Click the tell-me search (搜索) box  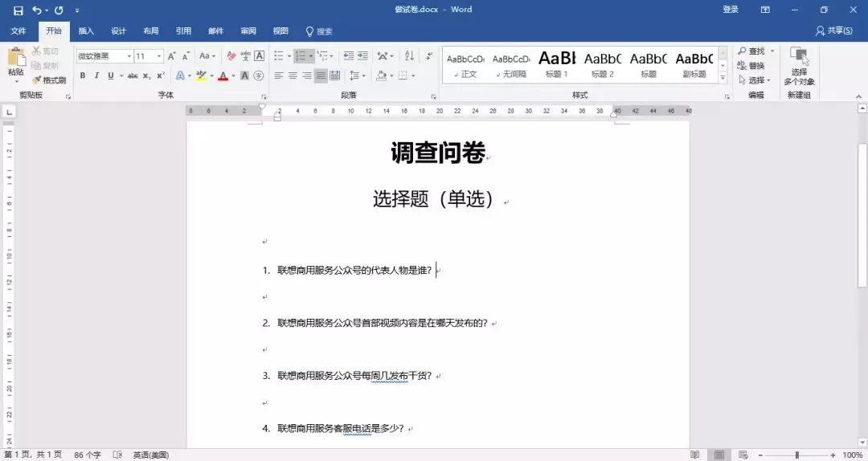319,31
